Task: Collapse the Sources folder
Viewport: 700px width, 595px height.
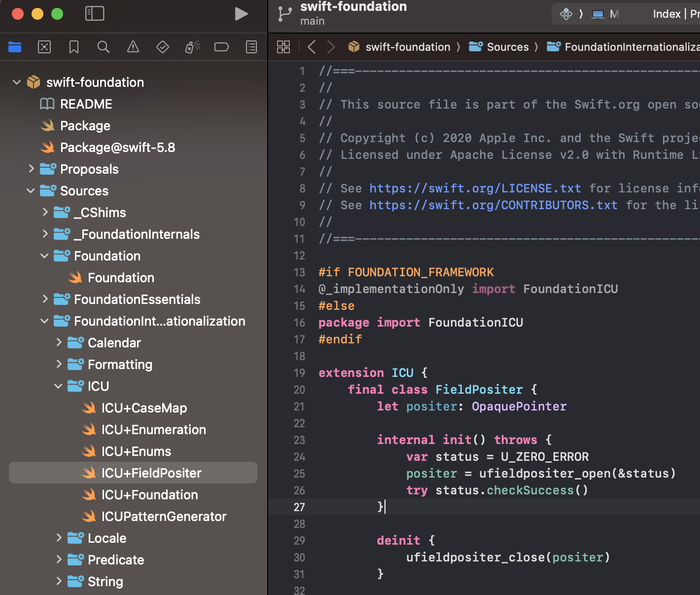Action: (31, 191)
